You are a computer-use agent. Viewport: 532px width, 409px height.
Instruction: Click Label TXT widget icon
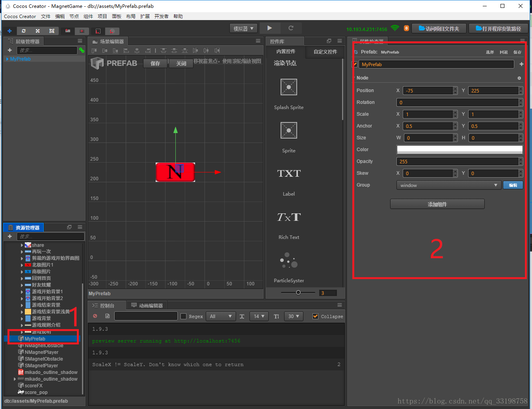click(289, 174)
